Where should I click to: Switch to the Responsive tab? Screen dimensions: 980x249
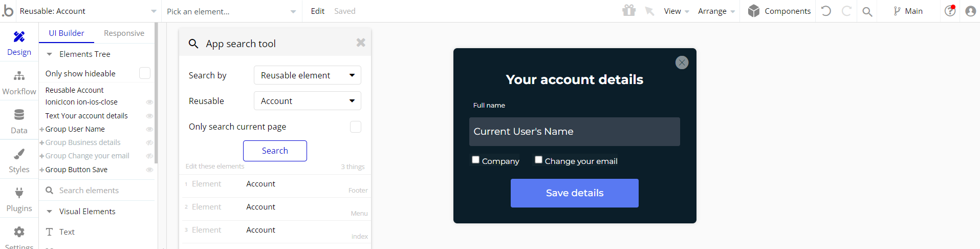(124, 33)
